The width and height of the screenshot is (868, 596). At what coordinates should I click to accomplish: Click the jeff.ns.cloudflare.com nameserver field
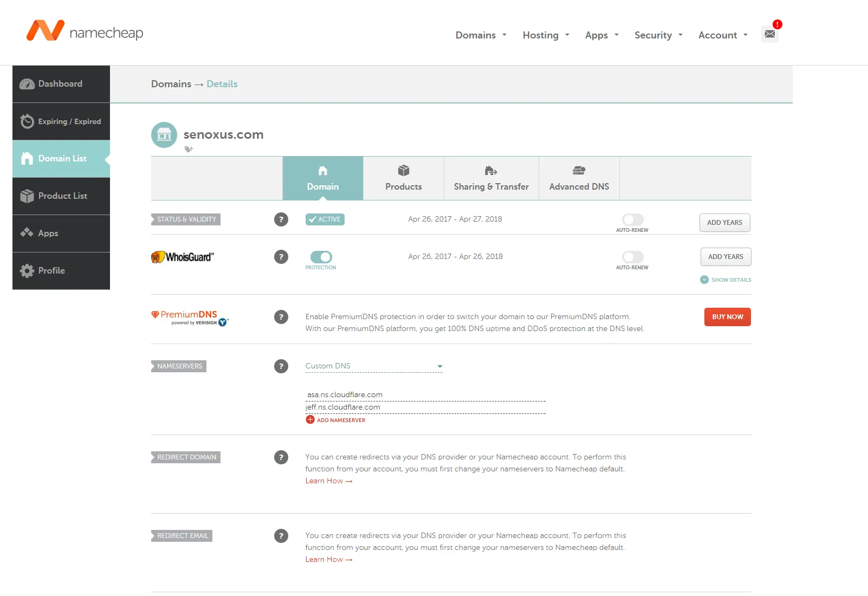pyautogui.click(x=425, y=407)
